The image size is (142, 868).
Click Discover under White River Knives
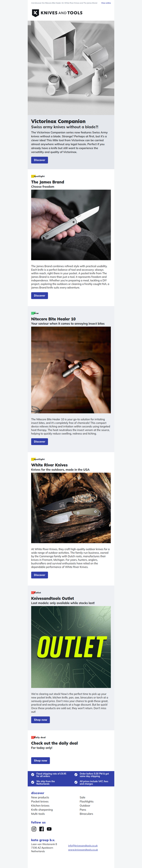tap(39, 575)
